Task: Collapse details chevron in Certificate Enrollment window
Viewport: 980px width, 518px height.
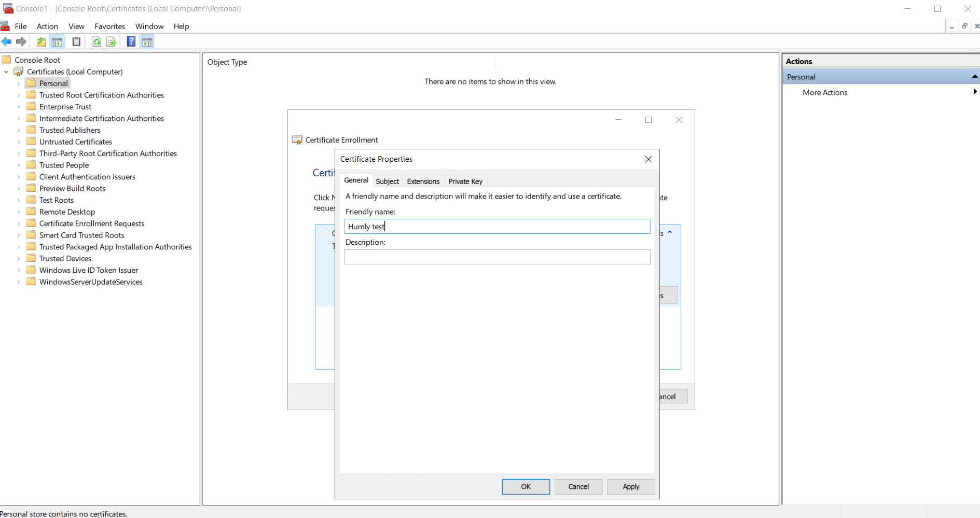Action: point(670,232)
